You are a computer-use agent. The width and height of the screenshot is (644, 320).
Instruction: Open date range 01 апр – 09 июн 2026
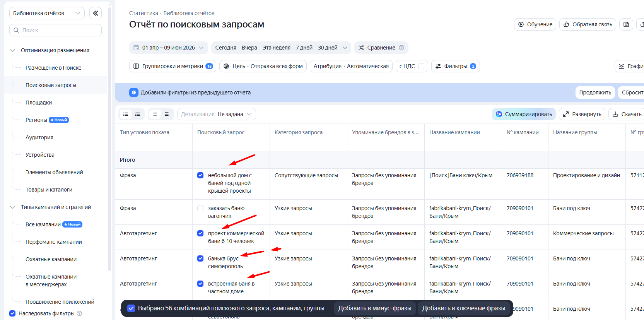pos(169,48)
